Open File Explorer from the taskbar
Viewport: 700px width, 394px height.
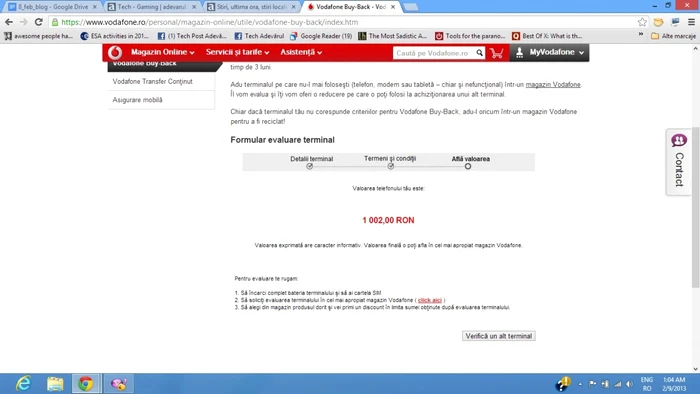click(x=55, y=383)
